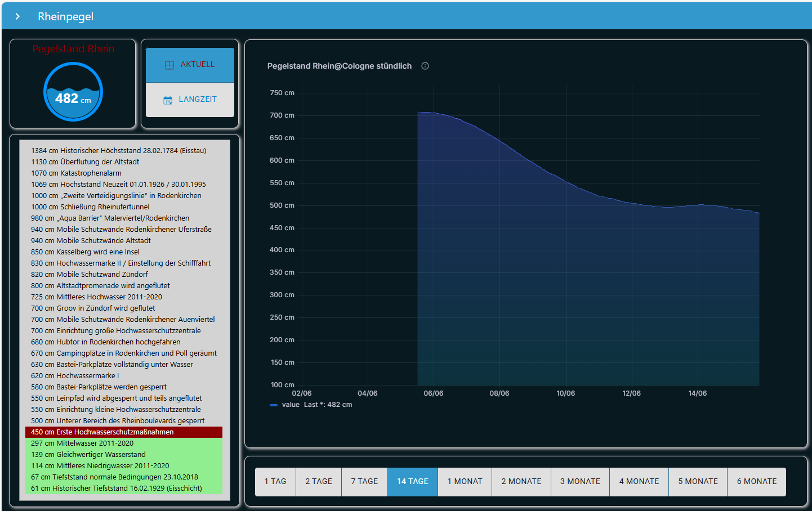Show 1 MONAT of water level data
The height and width of the screenshot is (511, 812).
point(465,482)
